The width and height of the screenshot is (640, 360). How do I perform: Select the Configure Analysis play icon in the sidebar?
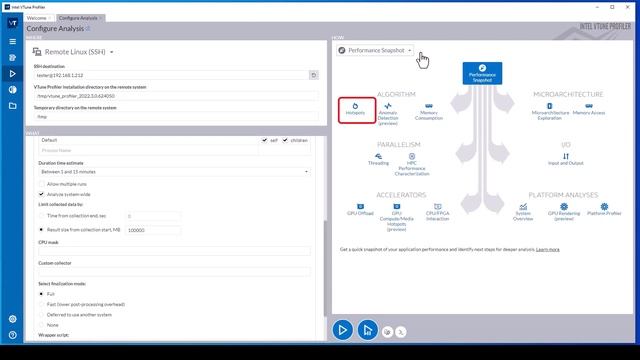(13, 73)
